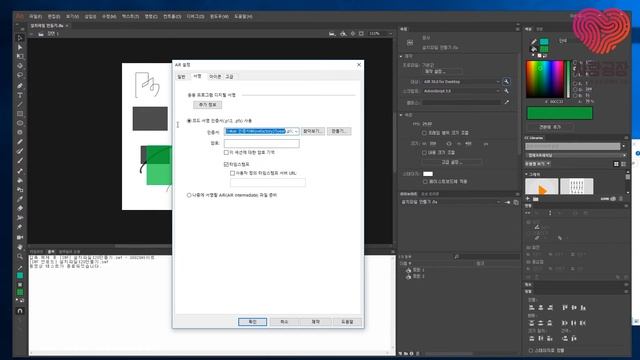Switch to Advanced tab in AIR Settings
The image size is (640, 360).
click(x=229, y=77)
